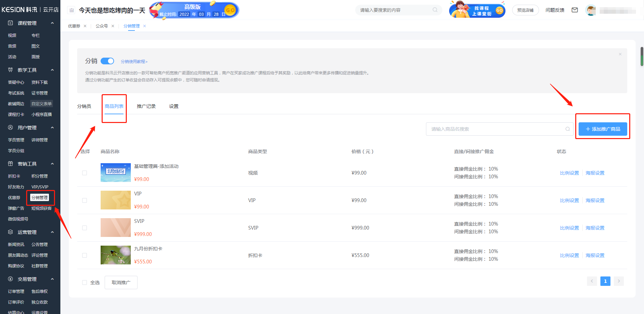Click the product search magnifier icon
This screenshot has height=314, width=644.
point(568,129)
